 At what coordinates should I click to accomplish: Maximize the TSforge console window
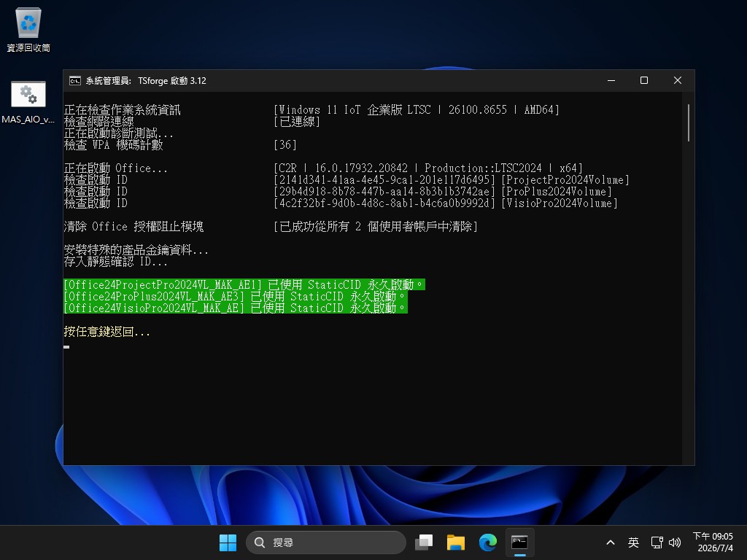(644, 80)
